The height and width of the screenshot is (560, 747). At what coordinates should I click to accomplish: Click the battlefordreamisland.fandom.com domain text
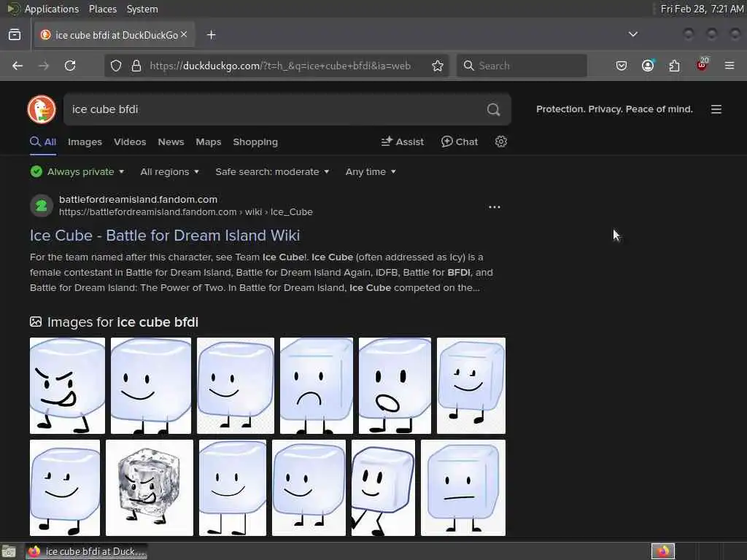(x=138, y=200)
